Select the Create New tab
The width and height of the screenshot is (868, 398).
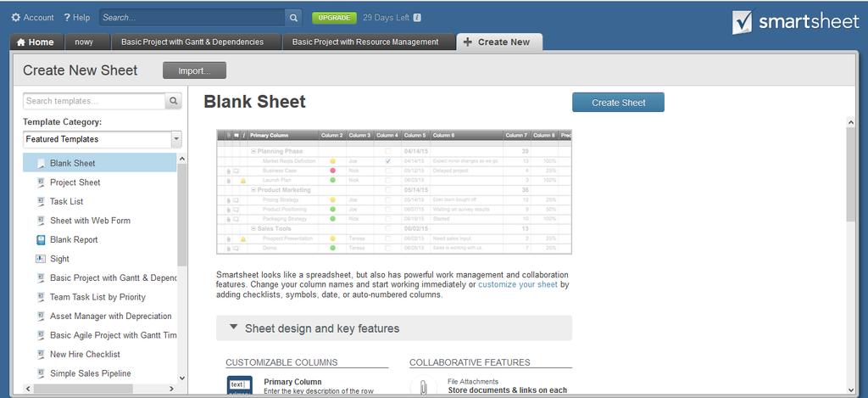coord(499,42)
